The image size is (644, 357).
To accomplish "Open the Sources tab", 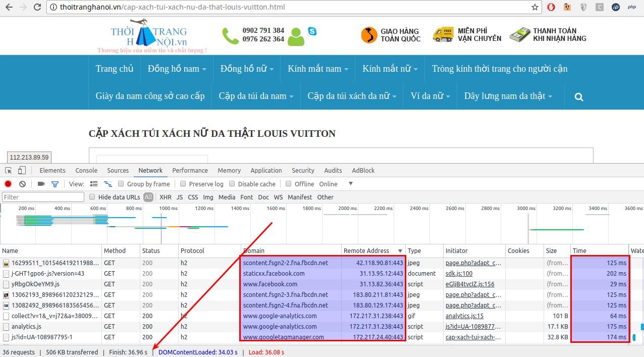I will click(x=118, y=171).
